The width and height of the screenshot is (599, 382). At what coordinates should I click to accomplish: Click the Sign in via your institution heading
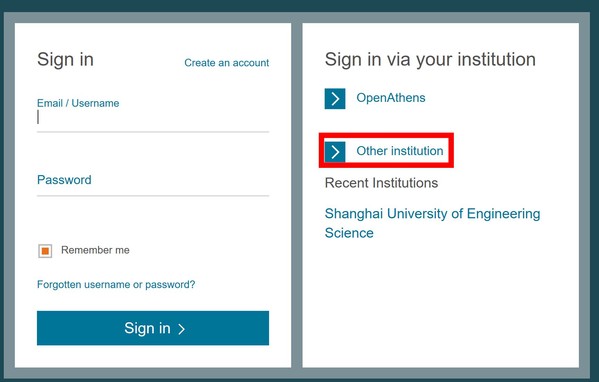pyautogui.click(x=430, y=60)
